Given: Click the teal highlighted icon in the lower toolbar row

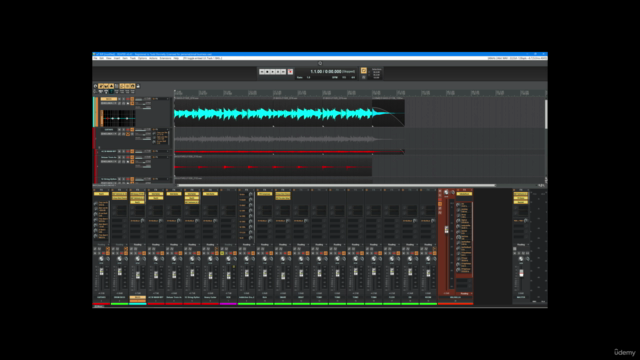Looking at the screenshot, I should click(x=111, y=91).
